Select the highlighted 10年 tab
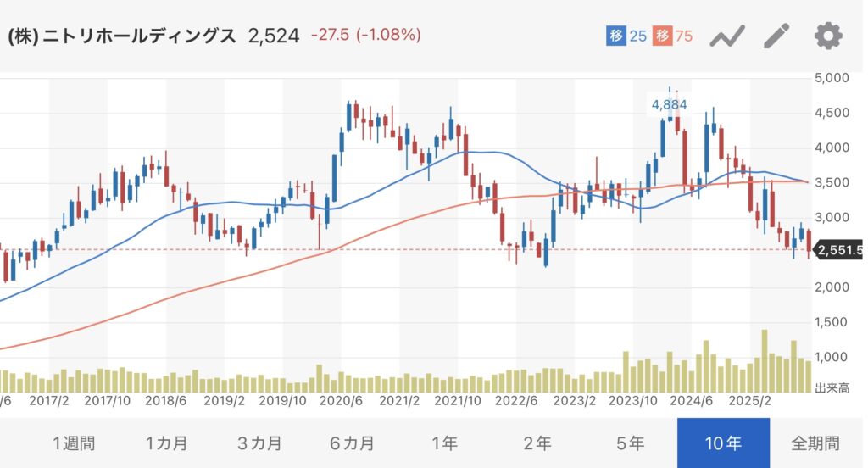Image resolution: width=868 pixels, height=468 pixels. (x=723, y=443)
